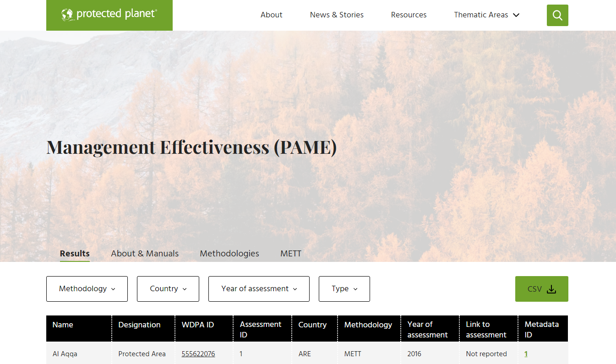Image resolution: width=616 pixels, height=364 pixels.
Task: Open News & Stories in navigation
Action: coord(337,15)
